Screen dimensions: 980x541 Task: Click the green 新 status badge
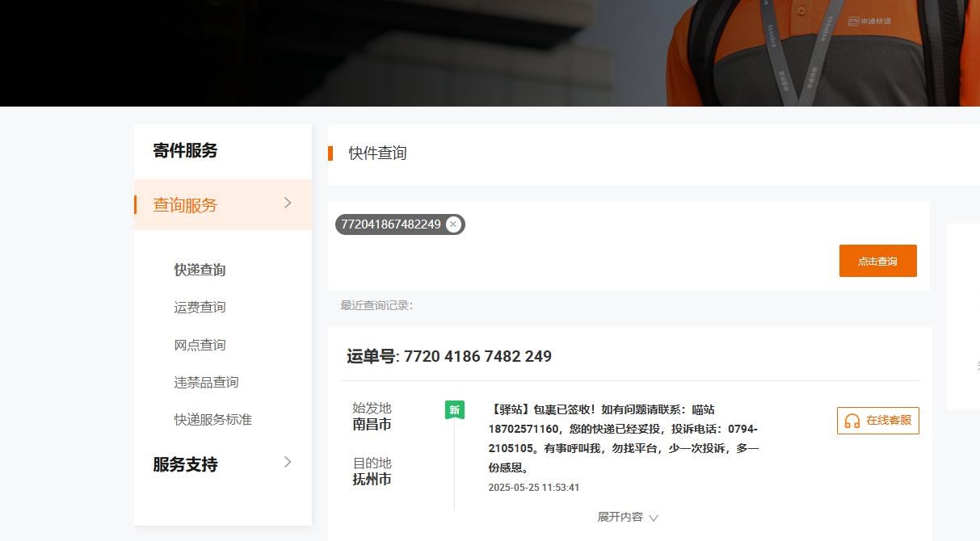click(x=455, y=410)
